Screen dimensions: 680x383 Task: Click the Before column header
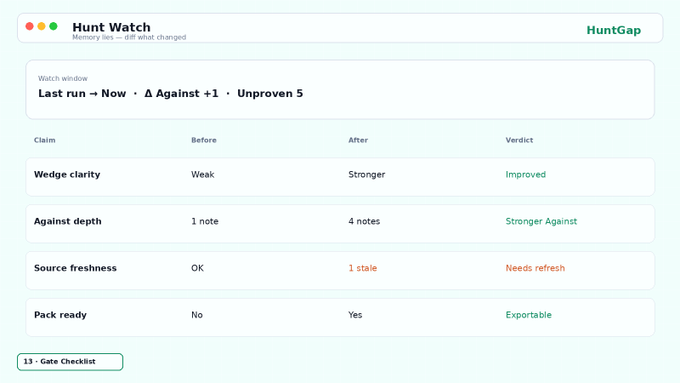(x=204, y=140)
